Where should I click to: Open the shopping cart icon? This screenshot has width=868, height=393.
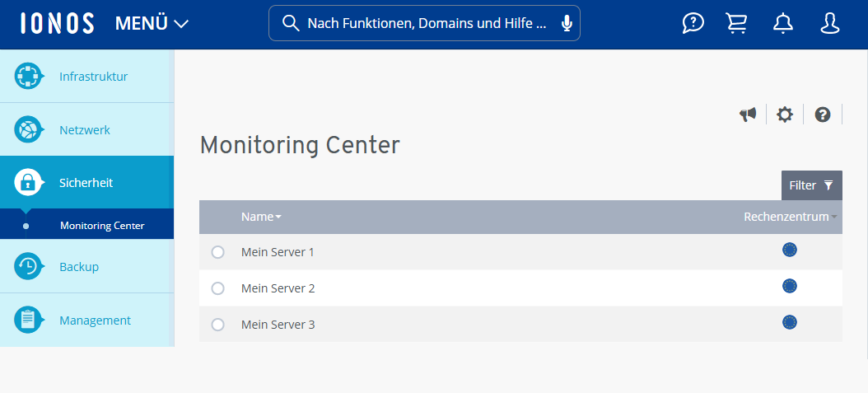click(x=736, y=23)
